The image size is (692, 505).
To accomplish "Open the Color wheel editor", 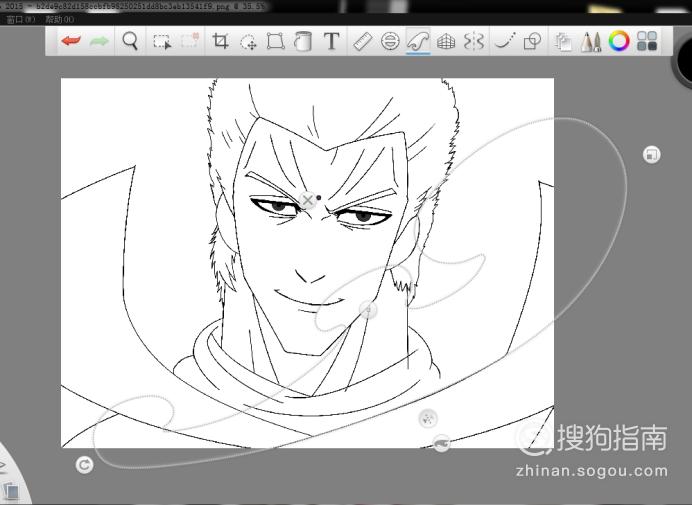I will (619, 41).
